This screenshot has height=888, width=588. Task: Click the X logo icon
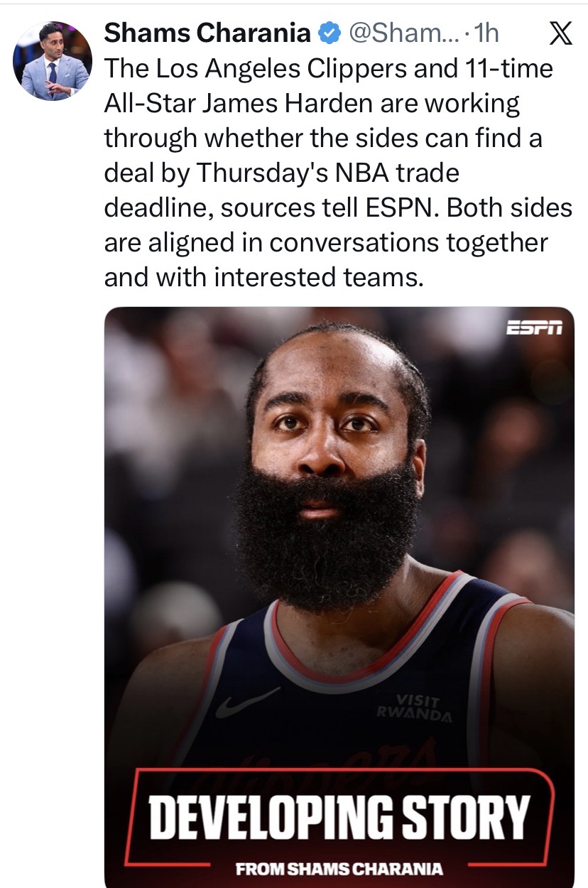[x=561, y=34]
